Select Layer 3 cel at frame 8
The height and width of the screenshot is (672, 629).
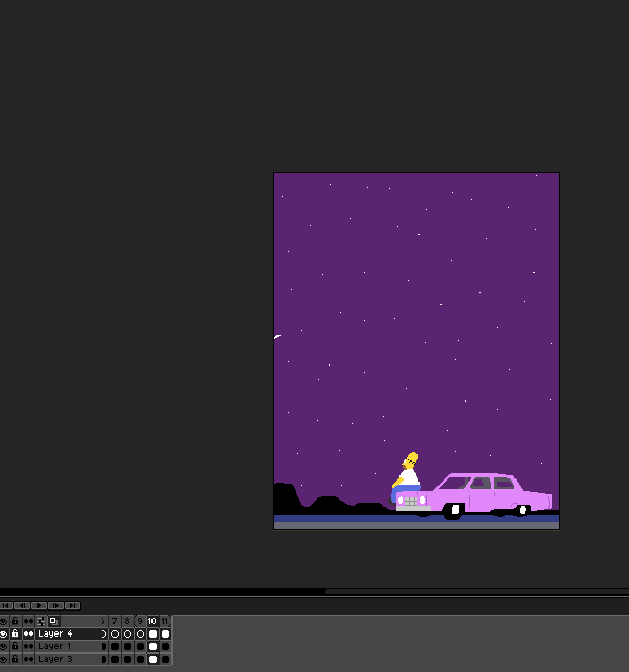tap(127, 659)
